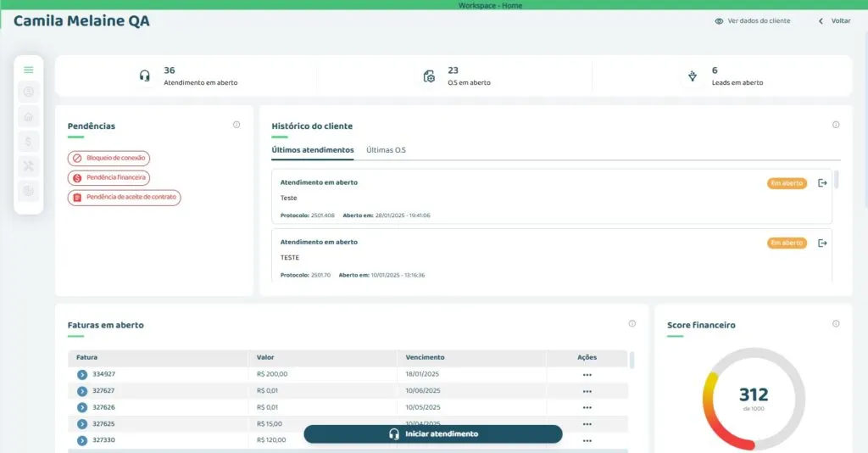Click value 'R$ 120,00'
Screen dimensions: 868x453
[271, 439]
